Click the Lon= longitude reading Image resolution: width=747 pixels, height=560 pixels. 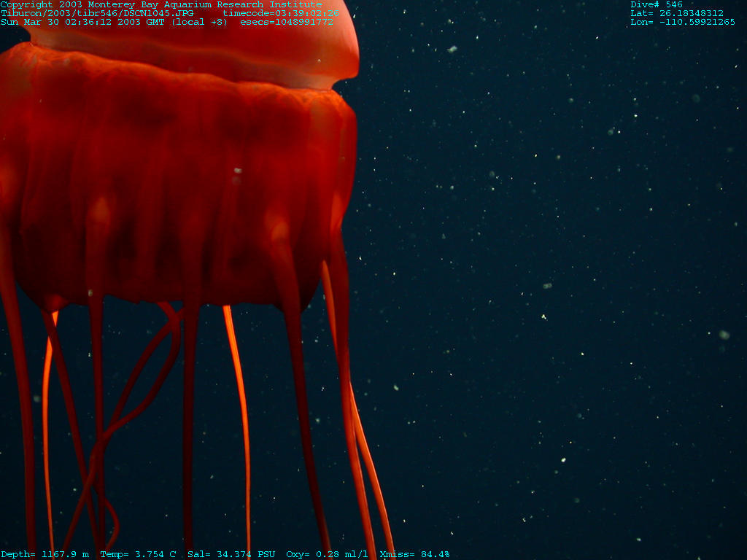[x=683, y=22]
